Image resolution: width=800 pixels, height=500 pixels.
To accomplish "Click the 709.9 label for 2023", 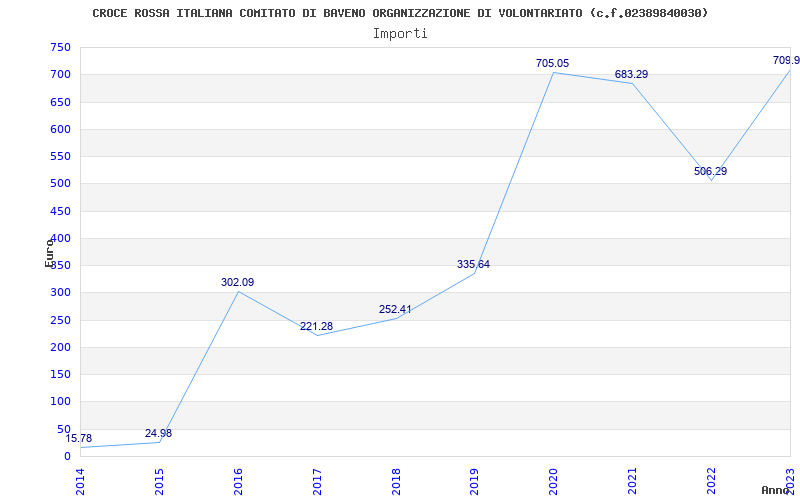I will [786, 60].
